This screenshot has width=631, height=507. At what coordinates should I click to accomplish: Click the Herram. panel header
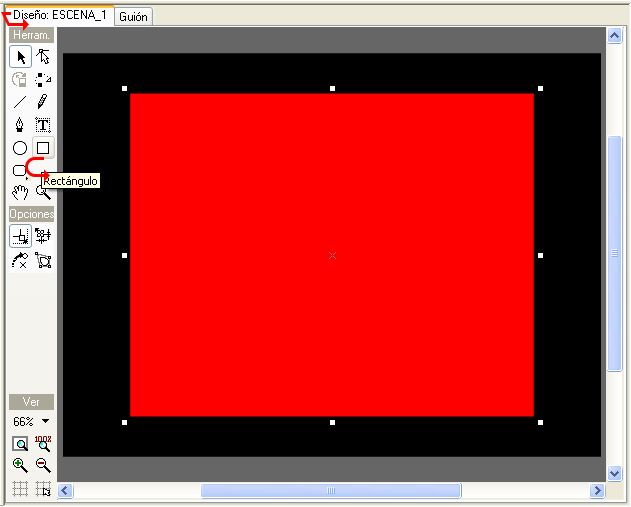tap(31, 35)
